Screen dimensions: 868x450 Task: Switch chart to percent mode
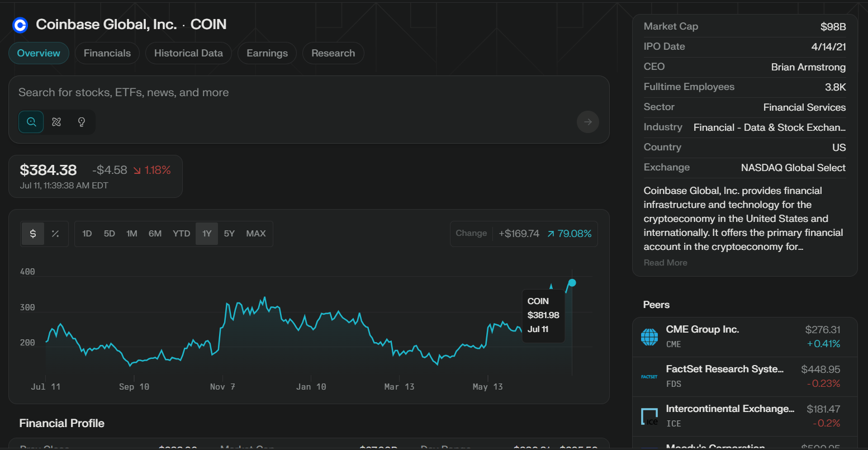coord(55,234)
